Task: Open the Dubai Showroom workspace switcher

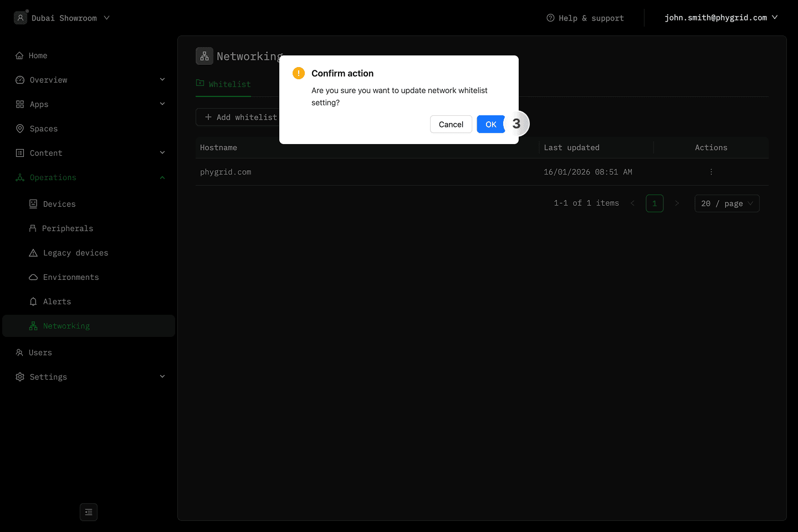Action: (x=62, y=18)
